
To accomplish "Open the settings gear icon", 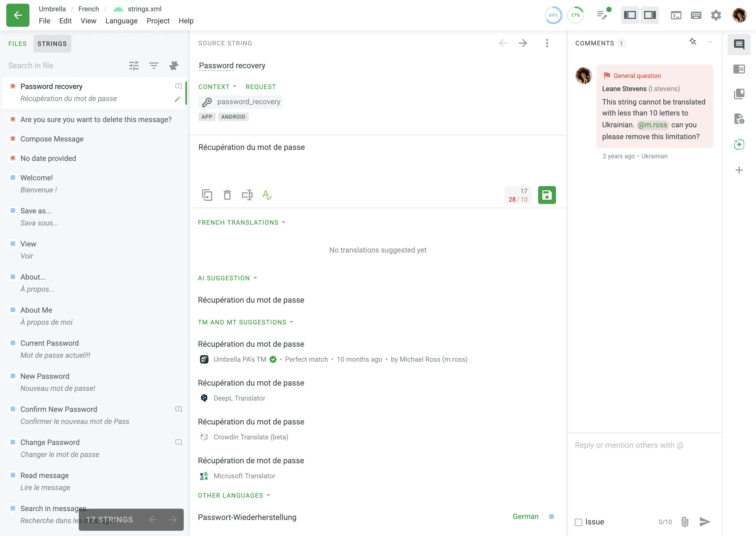I will click(x=715, y=15).
